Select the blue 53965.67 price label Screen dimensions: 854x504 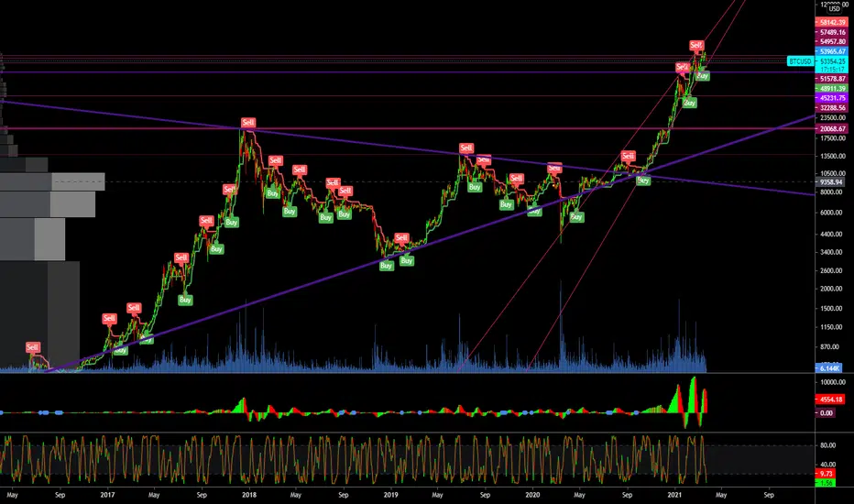click(x=831, y=51)
